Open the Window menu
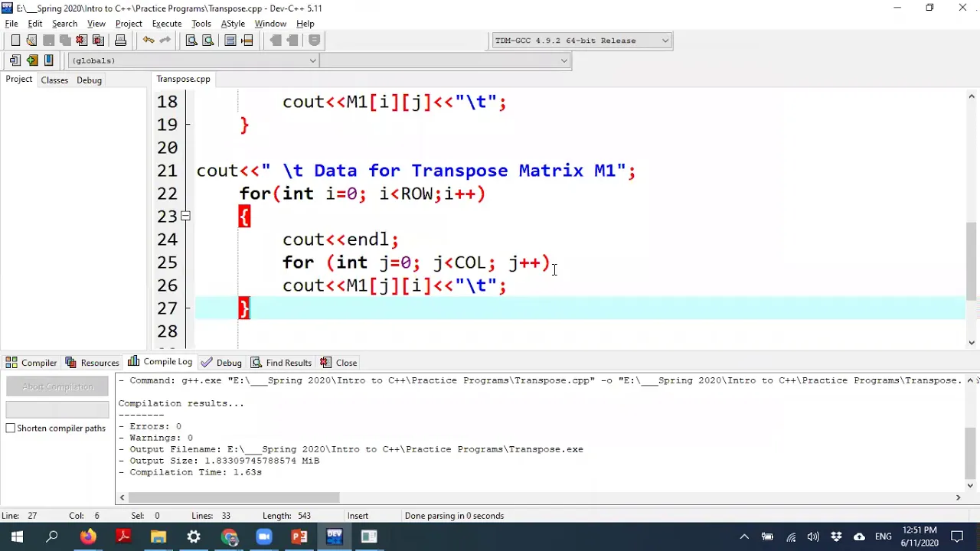The image size is (980, 551). point(270,24)
